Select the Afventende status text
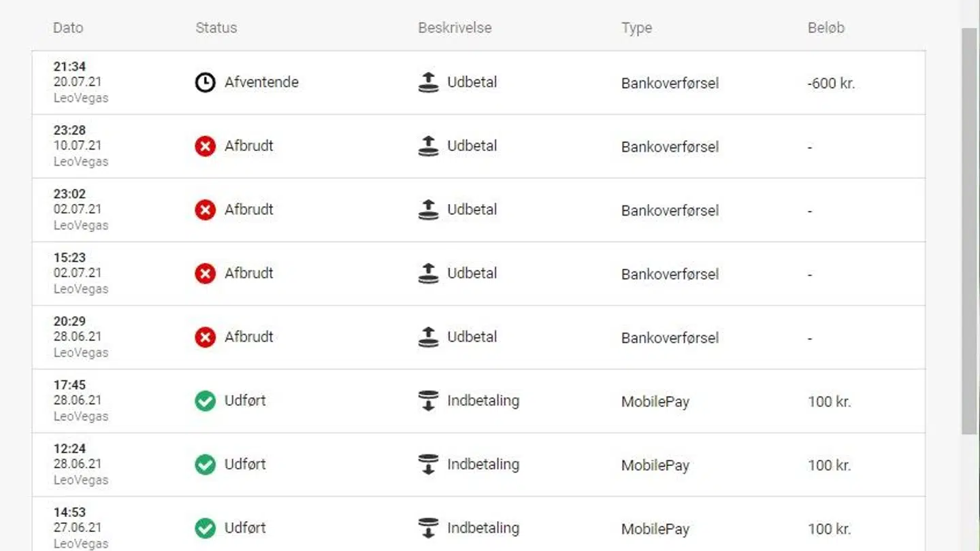This screenshot has width=980, height=551. click(261, 82)
